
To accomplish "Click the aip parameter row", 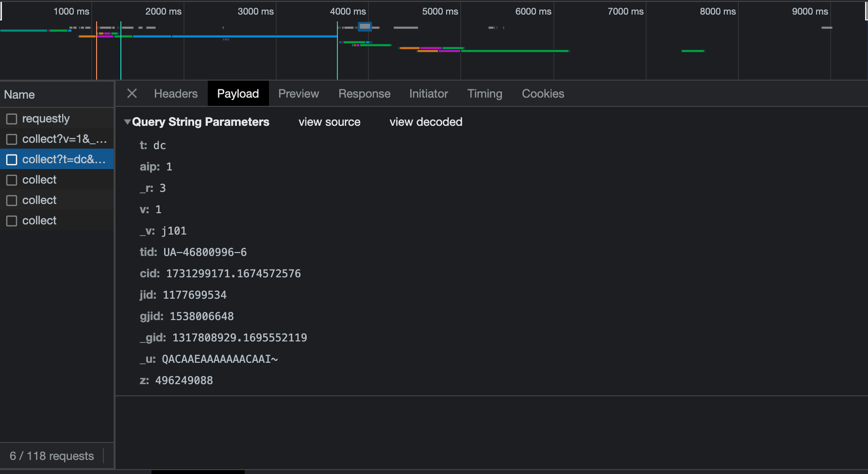I will [156, 167].
